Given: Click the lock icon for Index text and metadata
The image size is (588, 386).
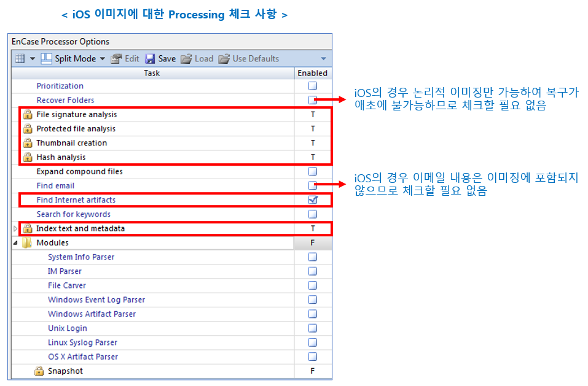Looking at the screenshot, I should [x=28, y=228].
